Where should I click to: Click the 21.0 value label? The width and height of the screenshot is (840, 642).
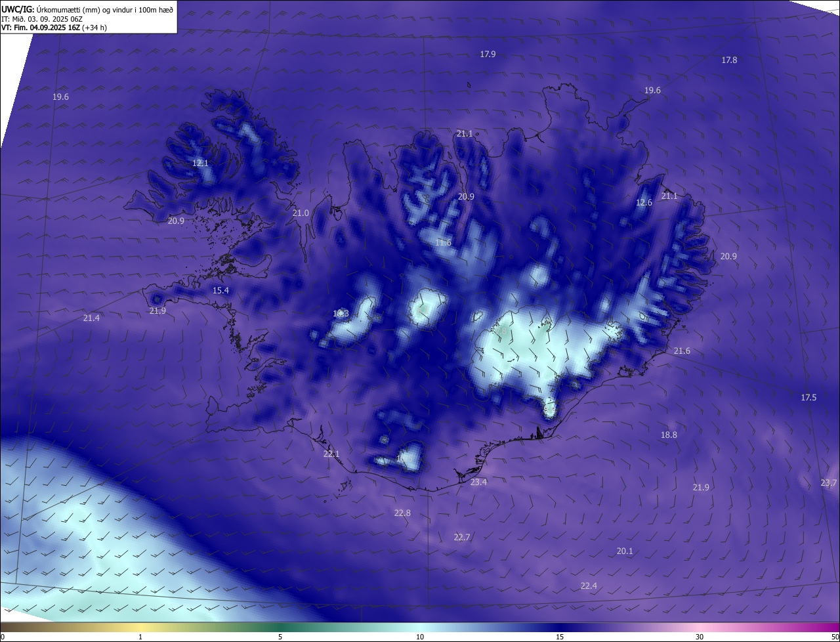[x=301, y=213]
